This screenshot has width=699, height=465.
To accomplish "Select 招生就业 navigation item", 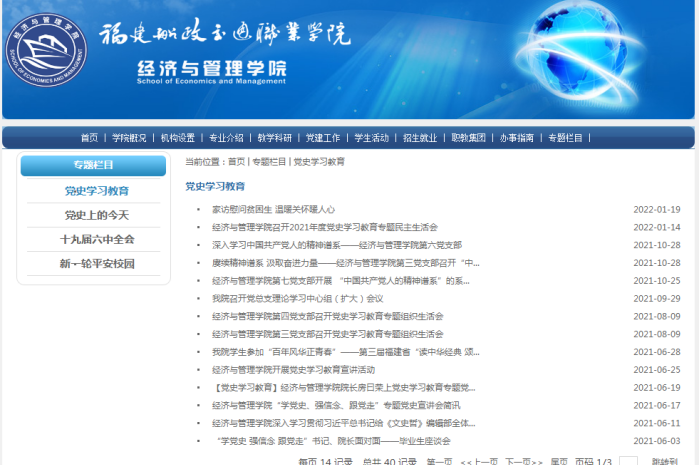I will (420, 138).
